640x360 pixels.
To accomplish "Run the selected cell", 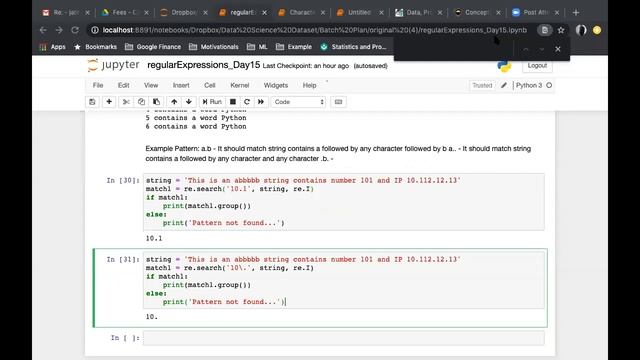I will [212, 102].
